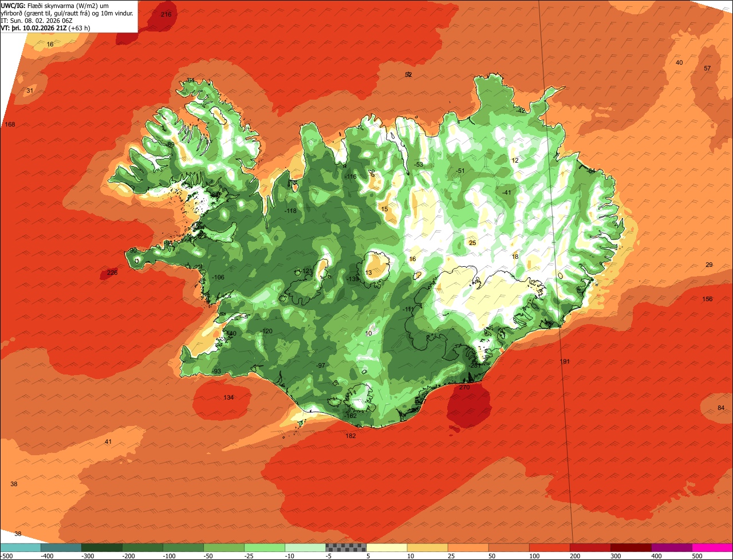
Task: Click the legend label '300'
Action: 616,556
